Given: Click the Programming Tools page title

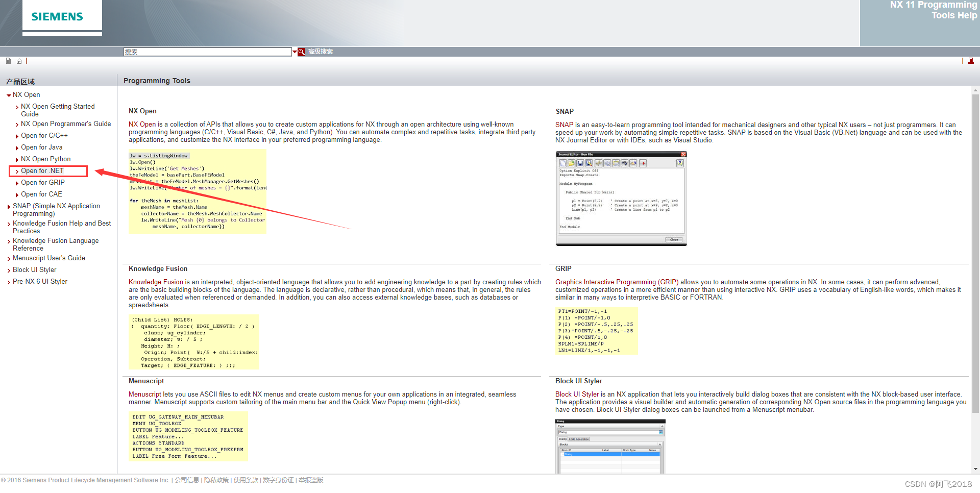Looking at the screenshot, I should click(x=157, y=81).
